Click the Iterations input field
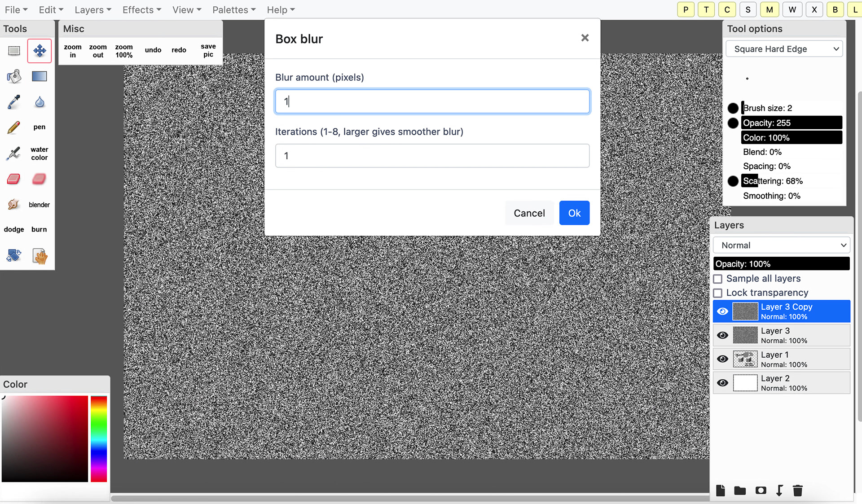 (x=432, y=156)
